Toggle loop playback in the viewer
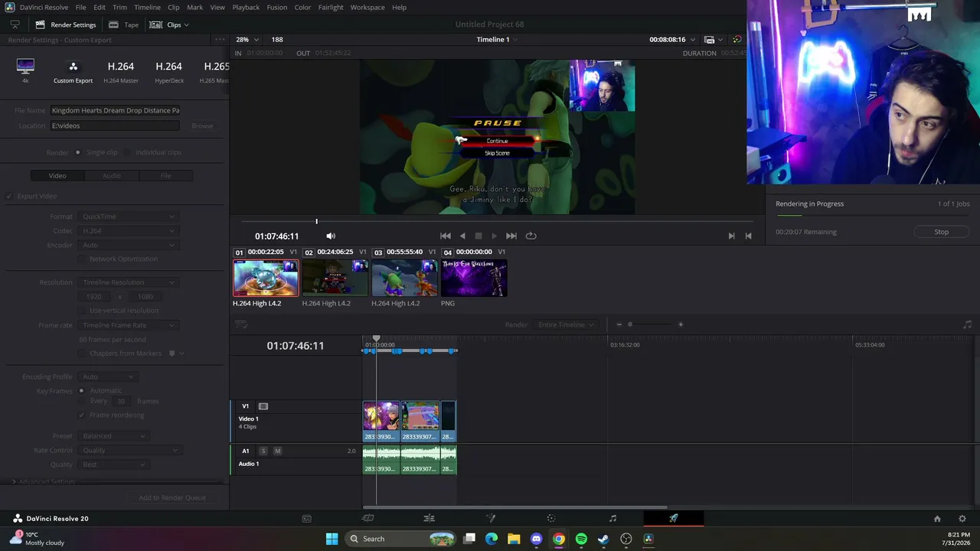 click(531, 236)
